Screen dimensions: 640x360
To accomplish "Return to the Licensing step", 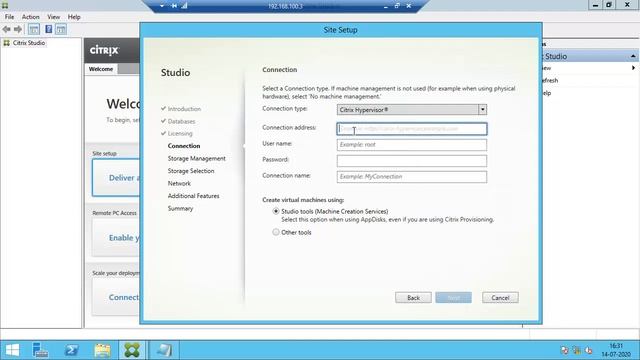I will point(180,133).
